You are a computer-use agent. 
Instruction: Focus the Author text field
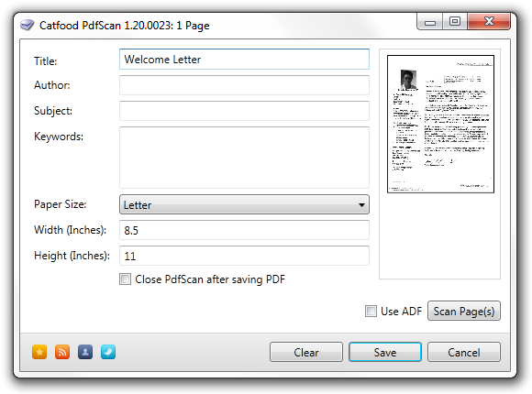pos(244,85)
